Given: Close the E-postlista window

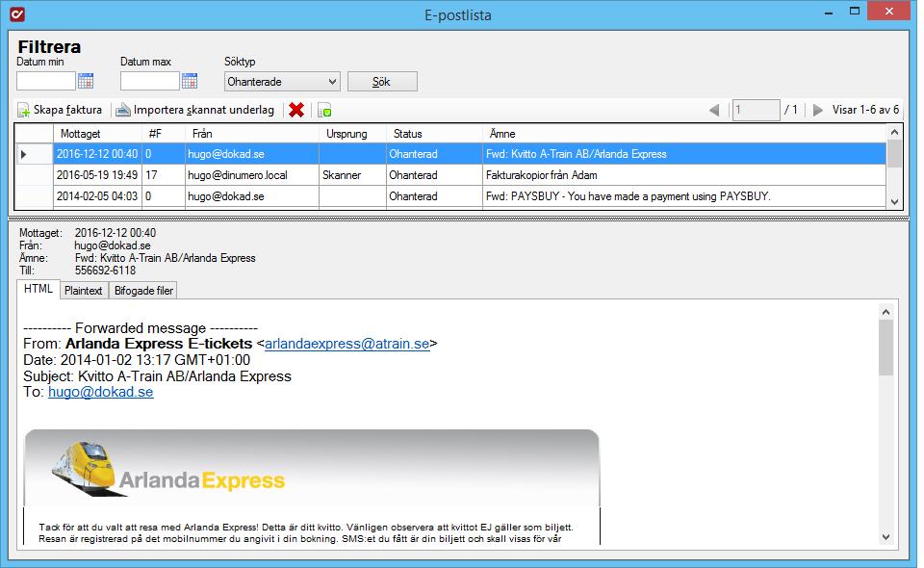Looking at the screenshot, I should 889,12.
